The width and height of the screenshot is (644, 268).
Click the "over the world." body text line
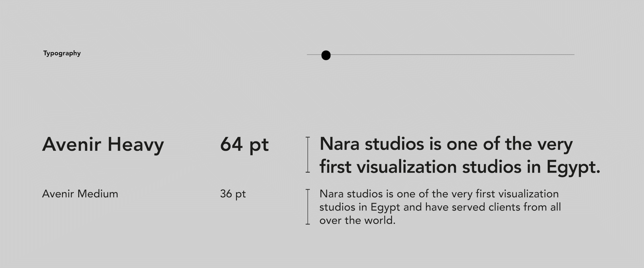[x=357, y=220]
